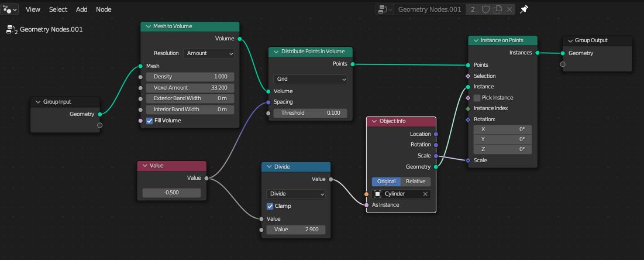Screen dimensions: 644x260
Task: Open the Select menu
Action: pos(58,9)
